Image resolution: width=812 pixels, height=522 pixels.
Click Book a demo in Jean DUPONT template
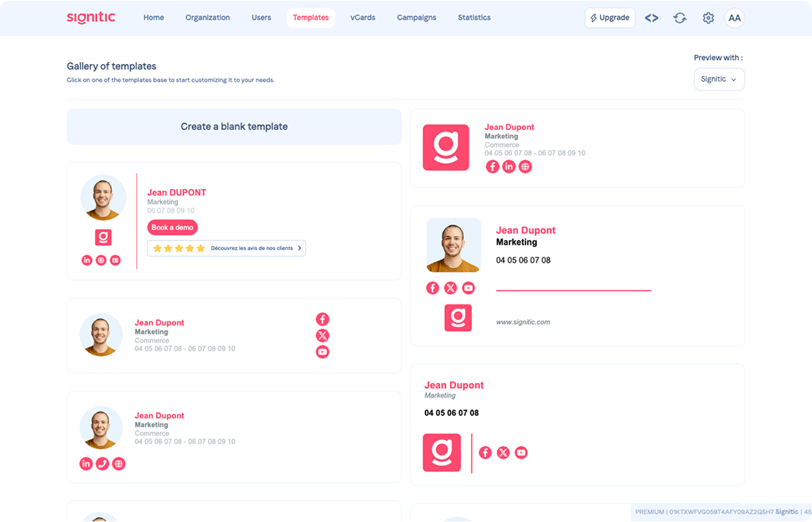click(172, 227)
